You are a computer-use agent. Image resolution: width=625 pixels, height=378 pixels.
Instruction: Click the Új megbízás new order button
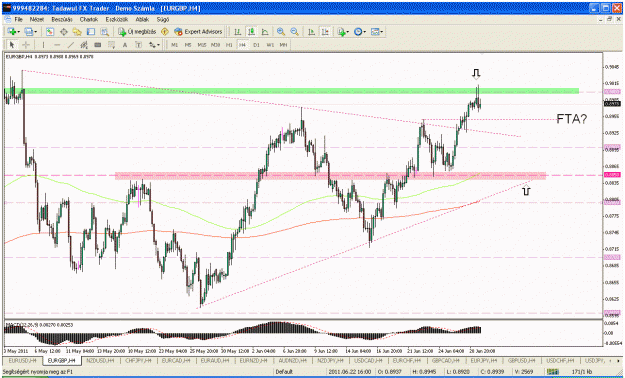click(x=137, y=32)
